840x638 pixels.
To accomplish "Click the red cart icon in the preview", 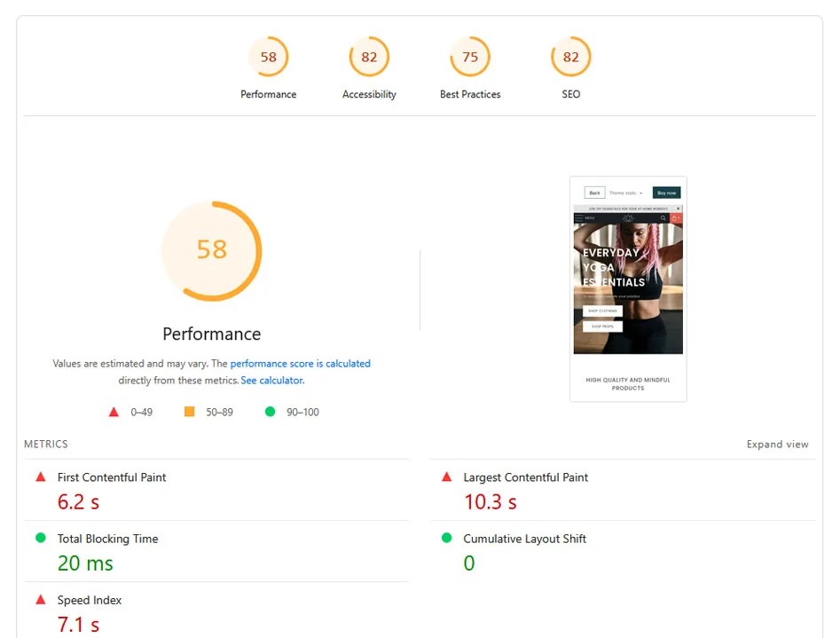I will [676, 217].
